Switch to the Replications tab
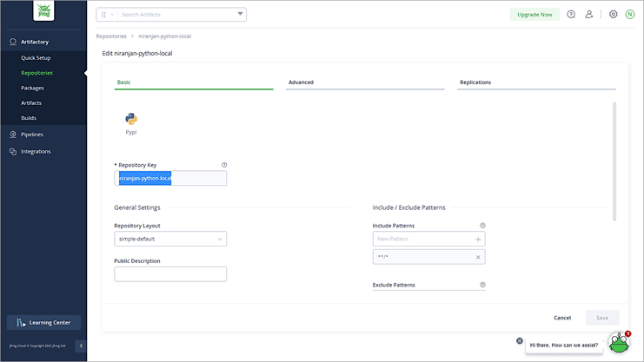This screenshot has width=644, height=362. pos(475,82)
